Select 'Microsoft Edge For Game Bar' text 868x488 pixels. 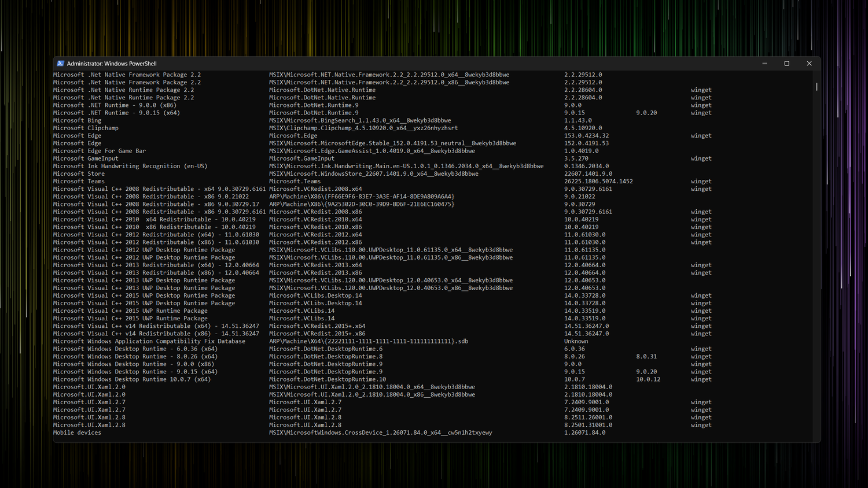point(100,151)
